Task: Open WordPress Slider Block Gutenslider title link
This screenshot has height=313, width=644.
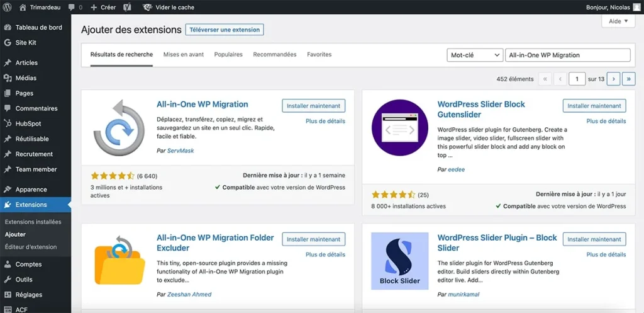Action: point(481,110)
